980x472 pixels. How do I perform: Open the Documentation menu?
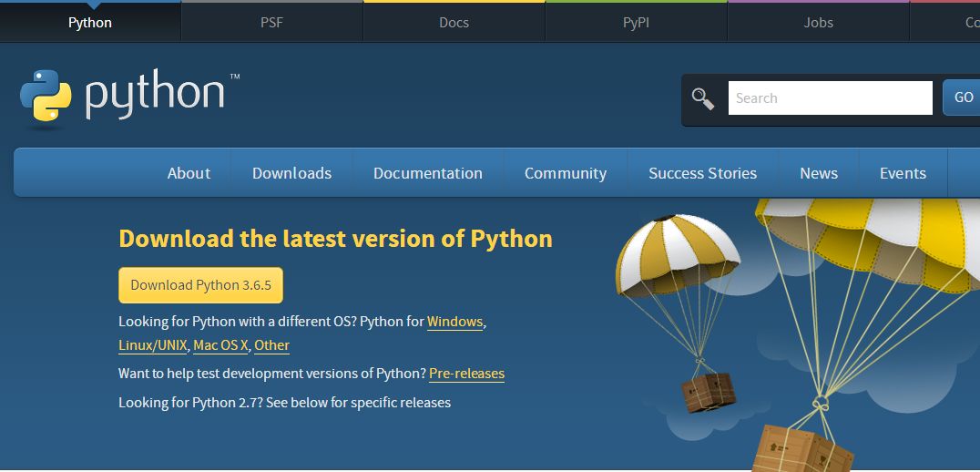pos(428,173)
